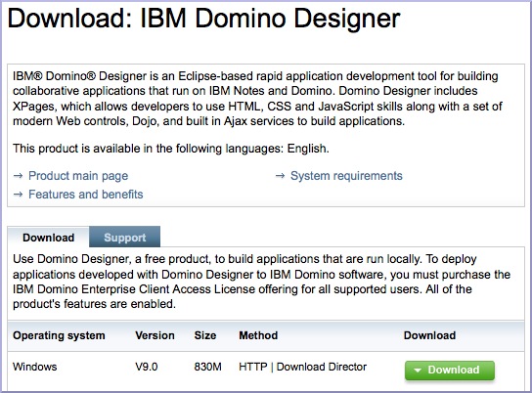This screenshot has height=393, width=532.
Task: Click the Windows cell in the table
Action: coord(34,367)
